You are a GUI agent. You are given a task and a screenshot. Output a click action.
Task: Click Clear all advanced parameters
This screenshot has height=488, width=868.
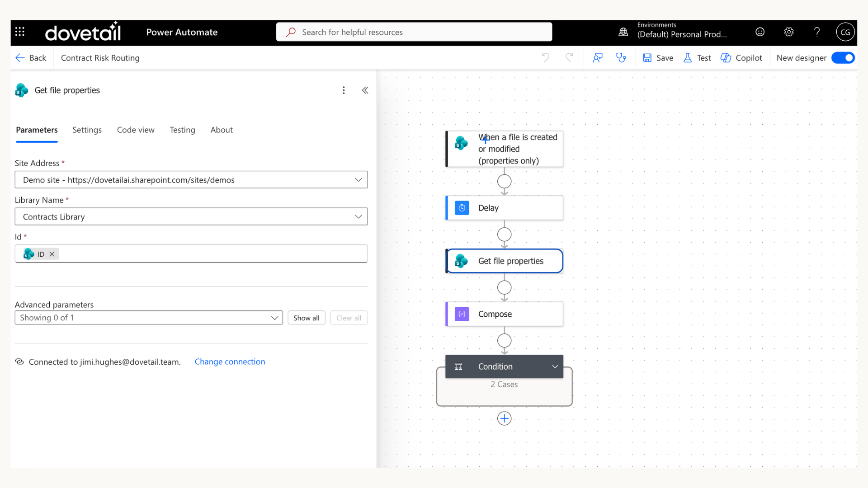click(x=349, y=318)
